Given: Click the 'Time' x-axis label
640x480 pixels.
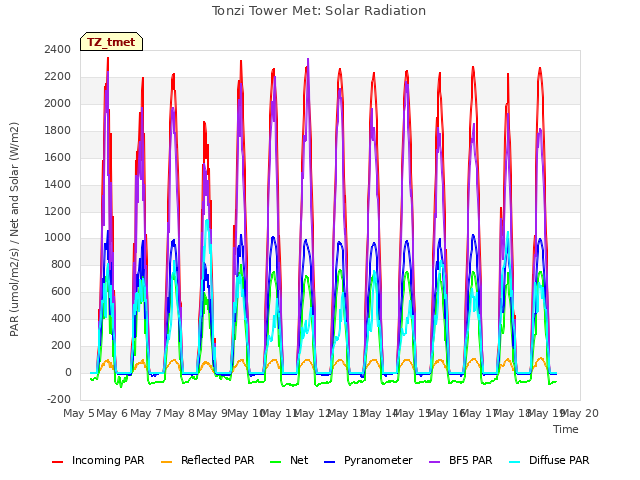Looking at the screenshot, I should 566,429.
